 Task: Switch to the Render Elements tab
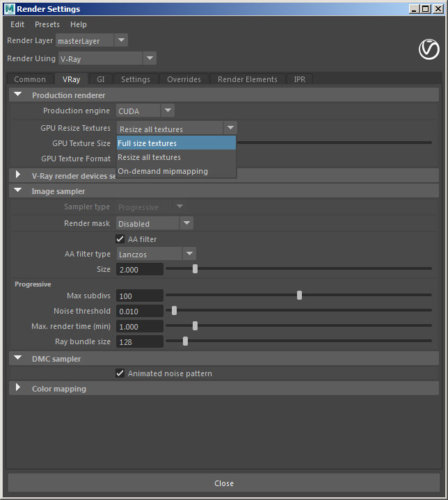tap(247, 79)
